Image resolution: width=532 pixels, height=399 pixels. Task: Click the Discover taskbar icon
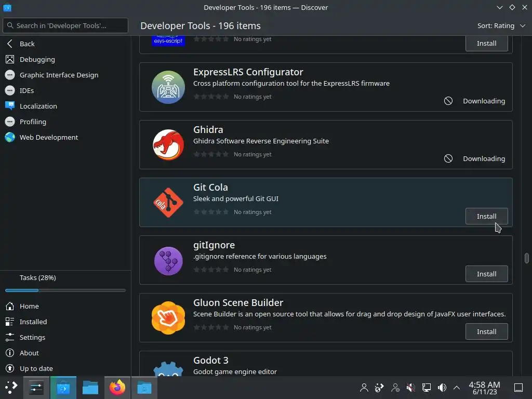[63, 388]
